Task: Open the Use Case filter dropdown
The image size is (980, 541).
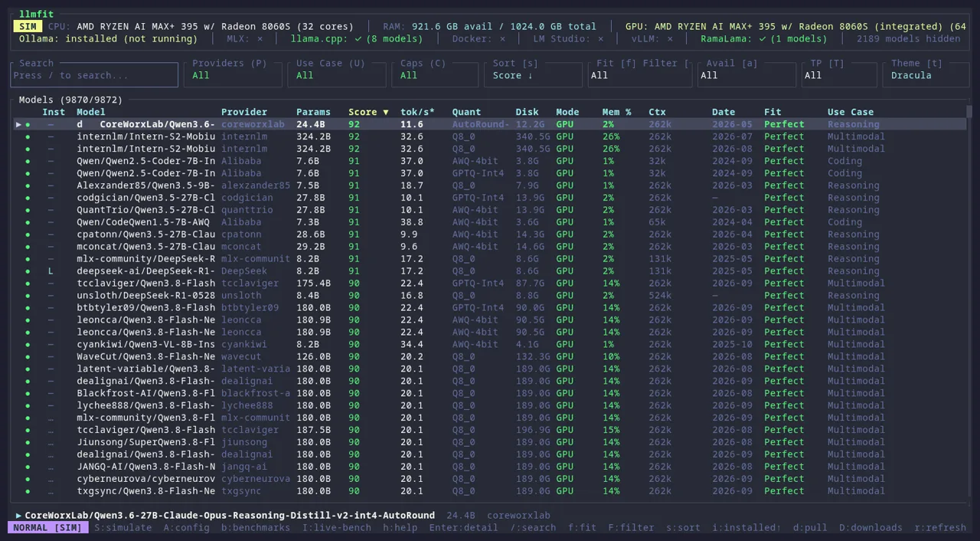Action: pyautogui.click(x=337, y=74)
